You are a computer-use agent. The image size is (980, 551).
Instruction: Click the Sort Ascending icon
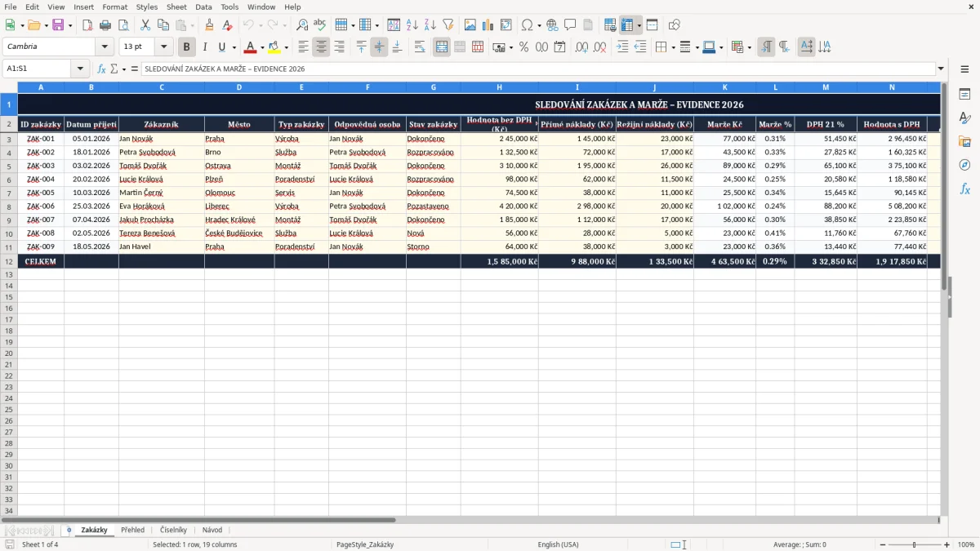412,25
